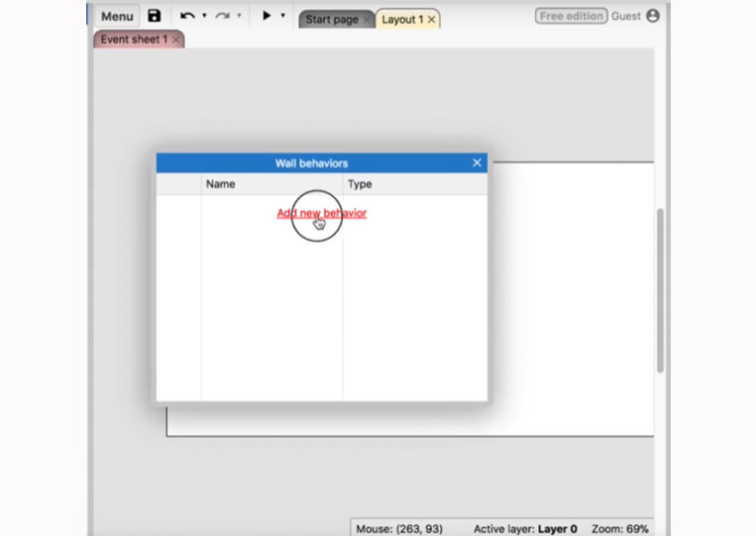Preview the project with play icon
The width and height of the screenshot is (756, 536).
click(x=267, y=16)
